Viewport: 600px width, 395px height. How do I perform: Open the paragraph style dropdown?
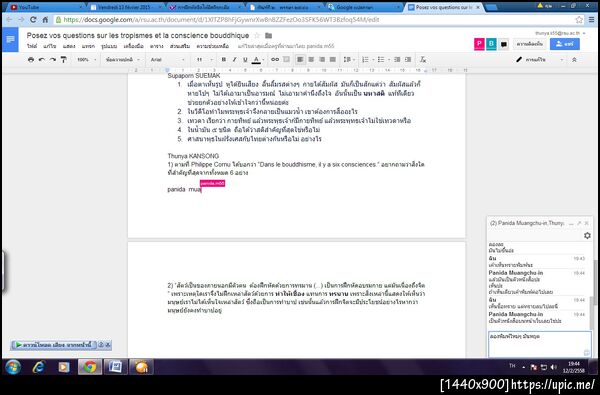(x=122, y=60)
